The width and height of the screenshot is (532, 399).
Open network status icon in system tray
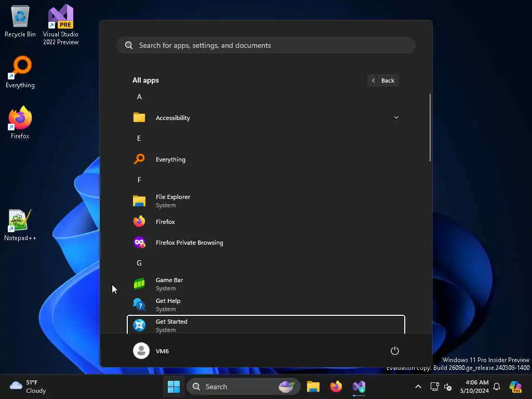click(x=435, y=387)
